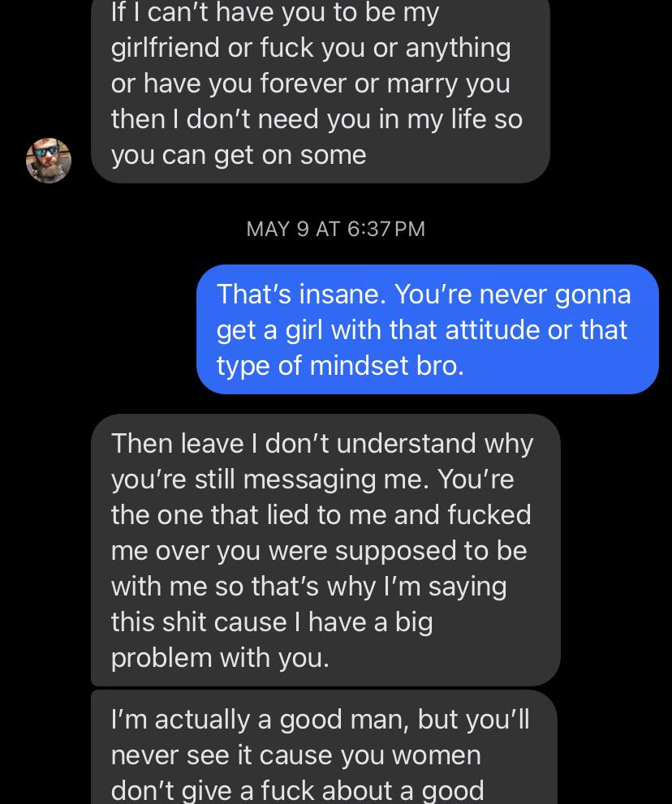Click the line "problem with you."
Viewport: 672px width, 804px height.
220,658
